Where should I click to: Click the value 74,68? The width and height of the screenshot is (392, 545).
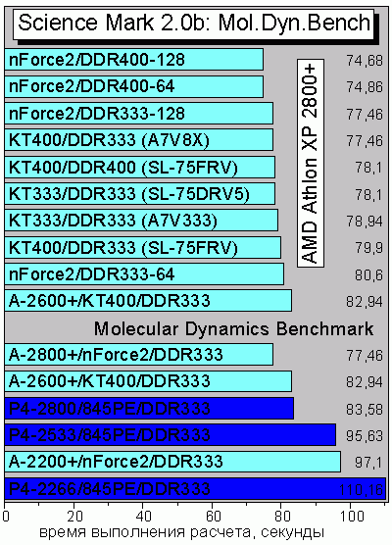pos(365,61)
